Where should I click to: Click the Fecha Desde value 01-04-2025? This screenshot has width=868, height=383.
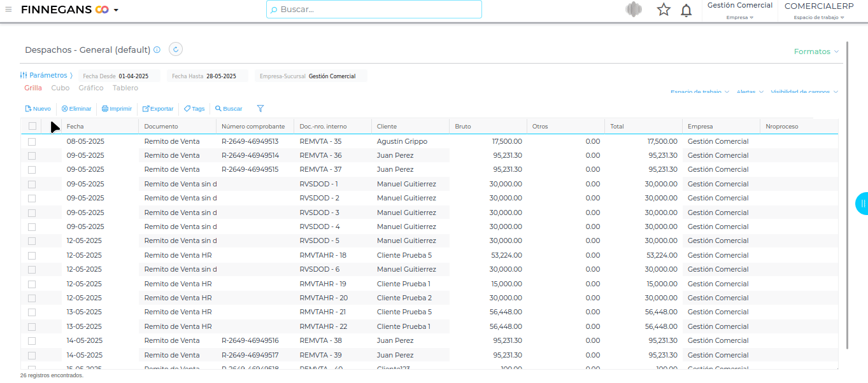coord(134,76)
